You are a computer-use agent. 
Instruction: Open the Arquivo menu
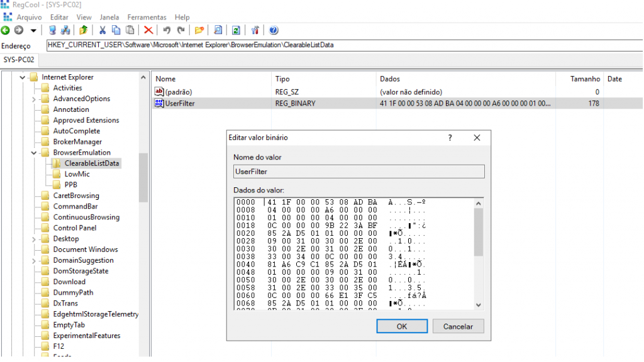(29, 17)
